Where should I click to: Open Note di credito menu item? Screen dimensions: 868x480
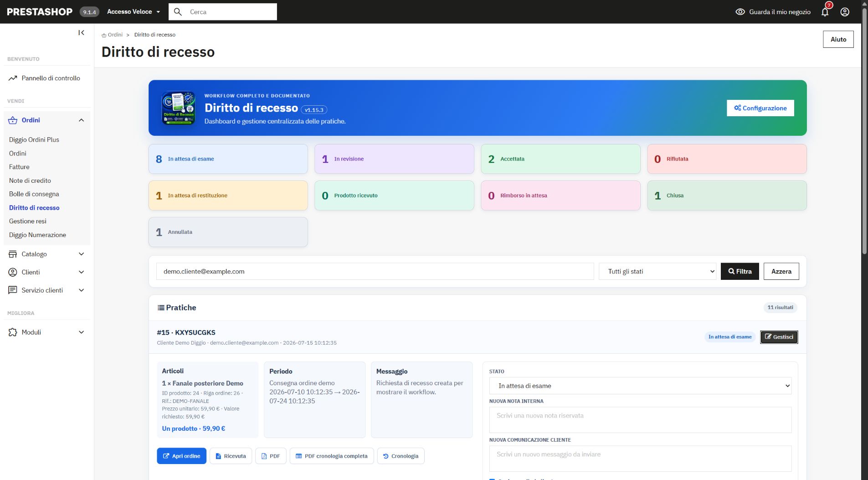tap(30, 181)
